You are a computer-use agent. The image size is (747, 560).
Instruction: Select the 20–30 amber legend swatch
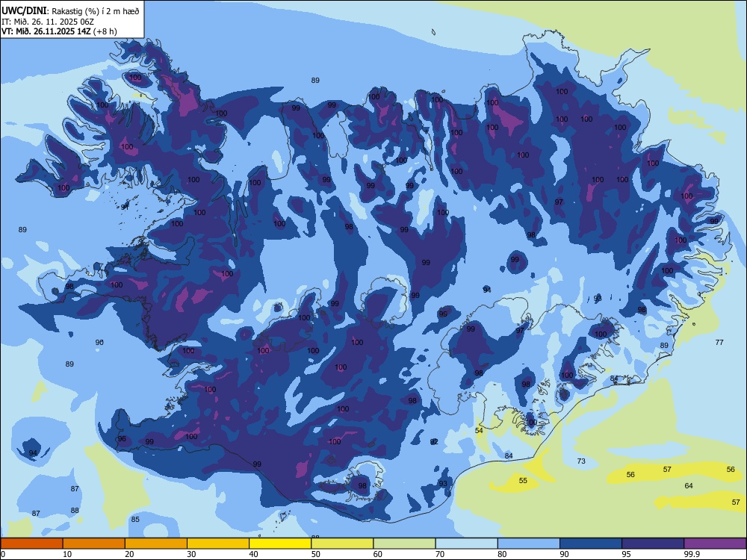pos(156,544)
